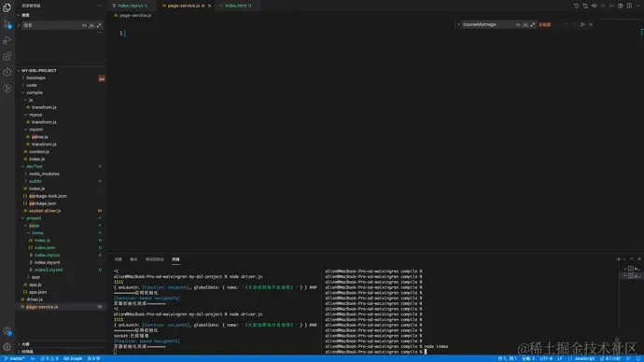Select the second terminal instance in terminal list
This screenshot has height=362, width=644.
click(x=631, y=276)
